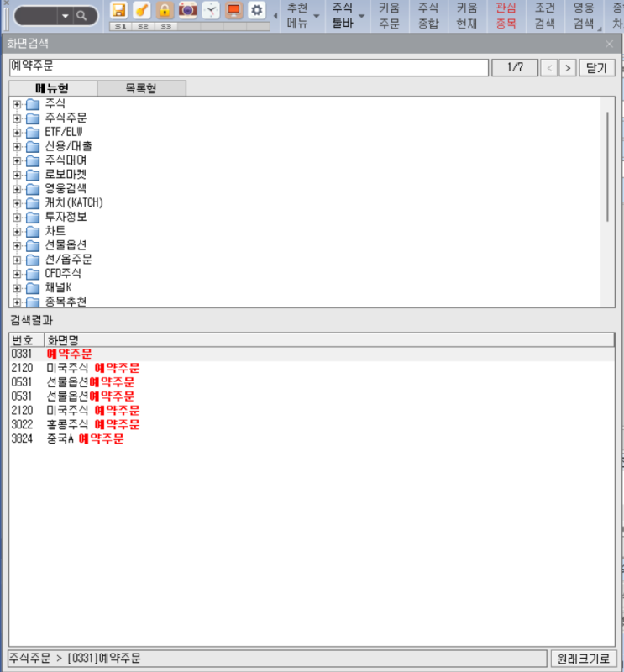Click the orange monitor screen icon
The width and height of the screenshot is (624, 672).
pos(233,10)
